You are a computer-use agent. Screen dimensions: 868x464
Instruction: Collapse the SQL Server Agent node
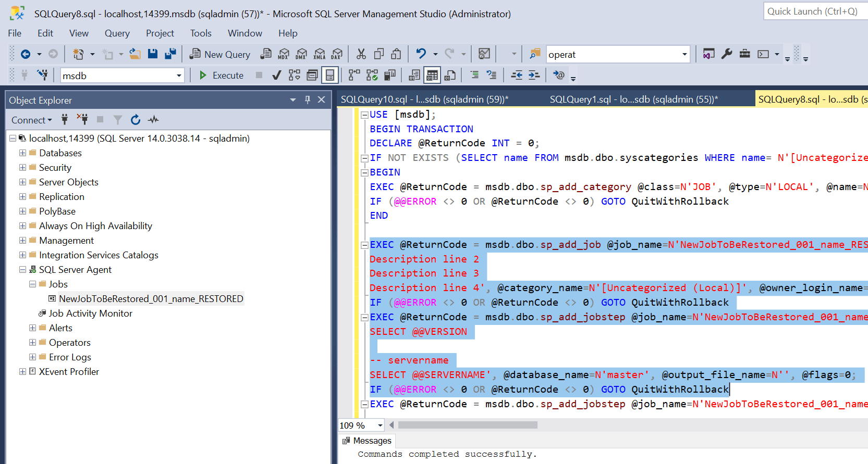click(22, 270)
